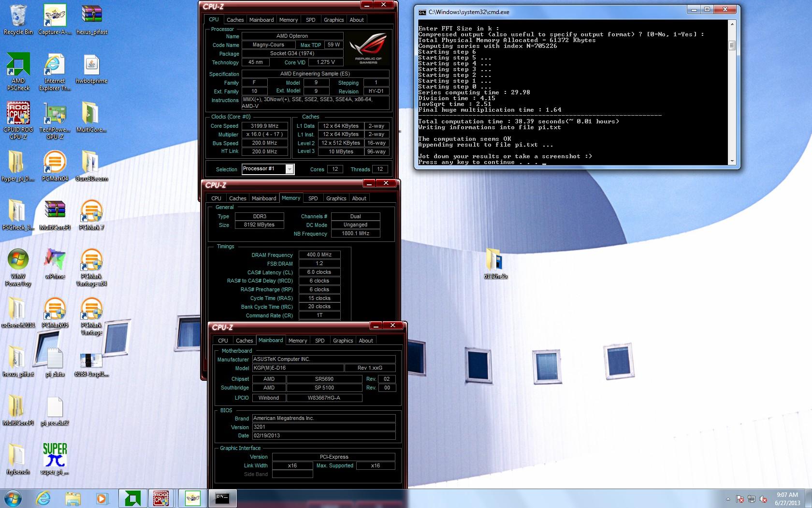Open About tab in the Mainboard CPU-Z window

(366, 341)
